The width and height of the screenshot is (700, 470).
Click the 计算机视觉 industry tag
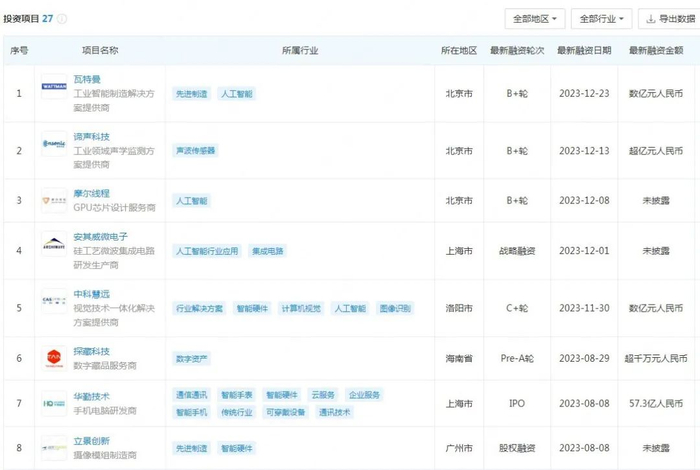[301, 308]
